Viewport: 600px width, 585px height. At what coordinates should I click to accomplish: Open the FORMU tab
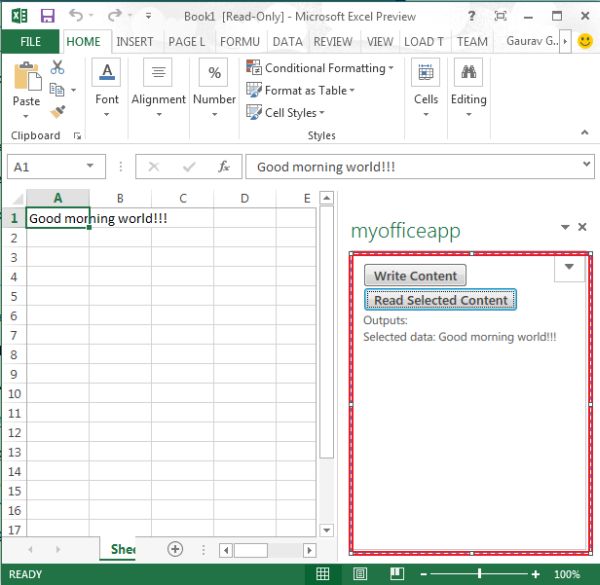pyautogui.click(x=240, y=41)
